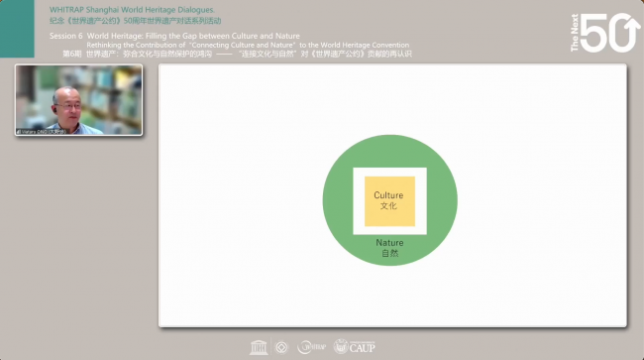
Task: Click the signal icon on speaker name tag
Action: pyautogui.click(x=19, y=132)
